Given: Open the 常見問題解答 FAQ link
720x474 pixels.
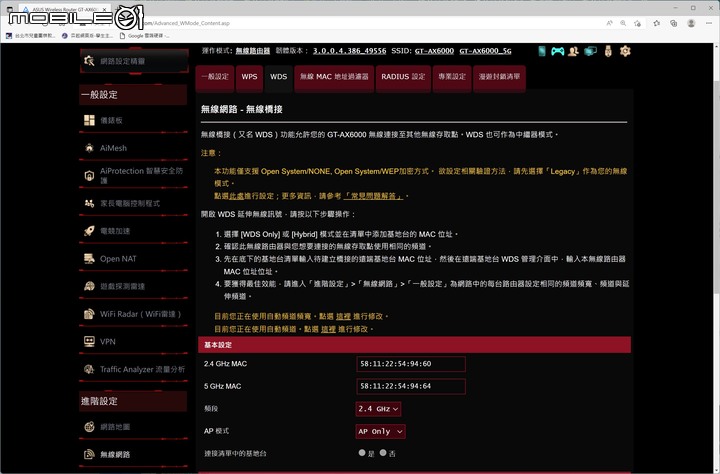Looking at the screenshot, I should (x=373, y=196).
